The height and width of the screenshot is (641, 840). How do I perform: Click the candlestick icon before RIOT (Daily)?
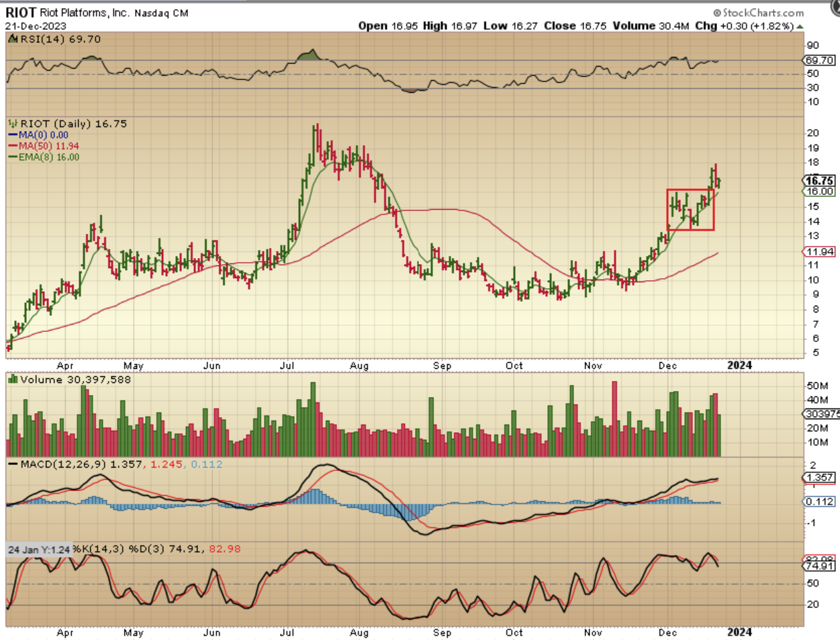(x=13, y=124)
